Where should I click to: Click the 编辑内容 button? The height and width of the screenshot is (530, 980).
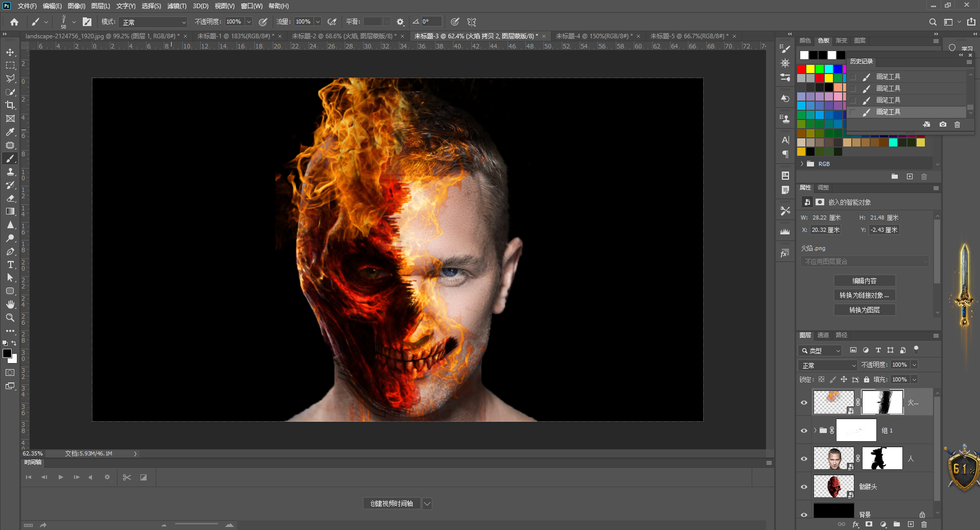[x=864, y=281]
